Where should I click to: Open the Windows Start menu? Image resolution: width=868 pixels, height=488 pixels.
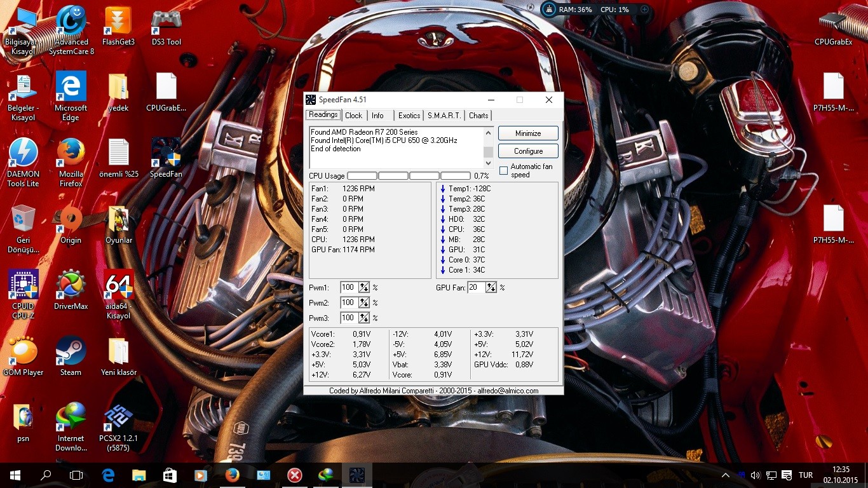click(x=15, y=475)
